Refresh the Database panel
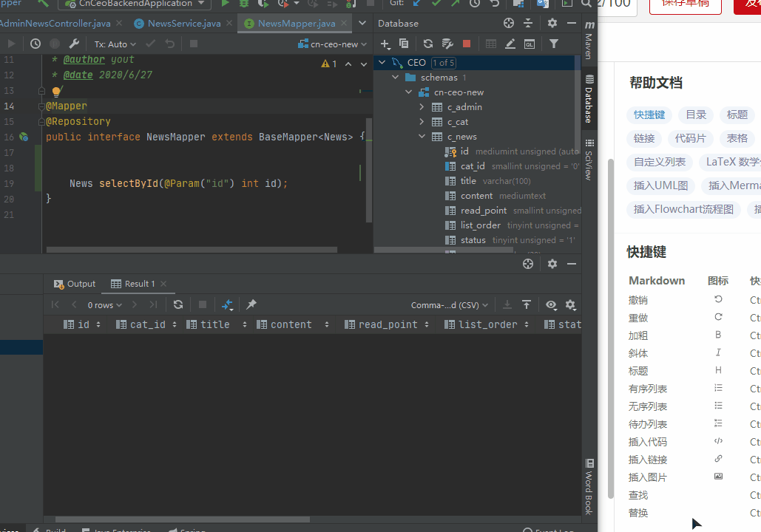 (427, 44)
